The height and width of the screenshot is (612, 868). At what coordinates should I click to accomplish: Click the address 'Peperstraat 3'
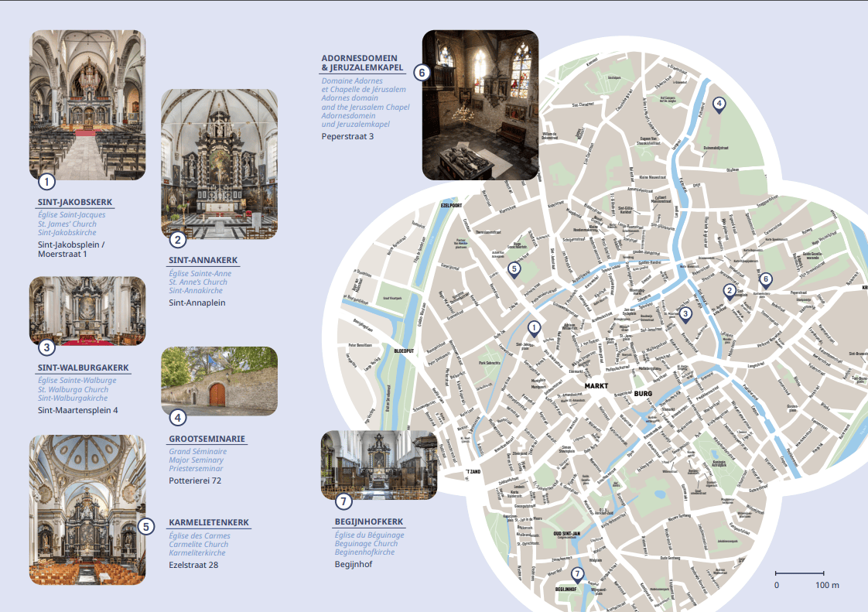click(x=347, y=136)
